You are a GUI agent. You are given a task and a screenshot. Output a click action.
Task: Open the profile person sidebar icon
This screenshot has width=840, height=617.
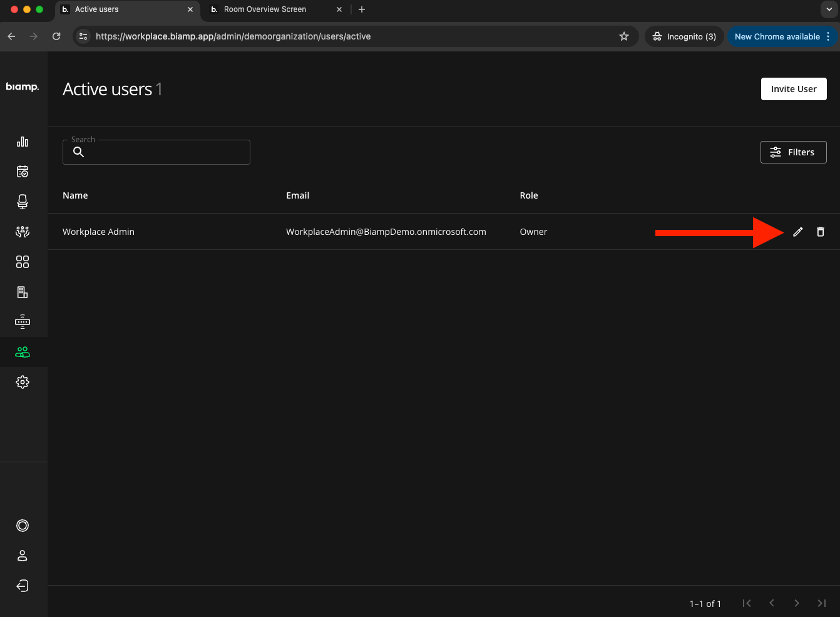tap(23, 556)
